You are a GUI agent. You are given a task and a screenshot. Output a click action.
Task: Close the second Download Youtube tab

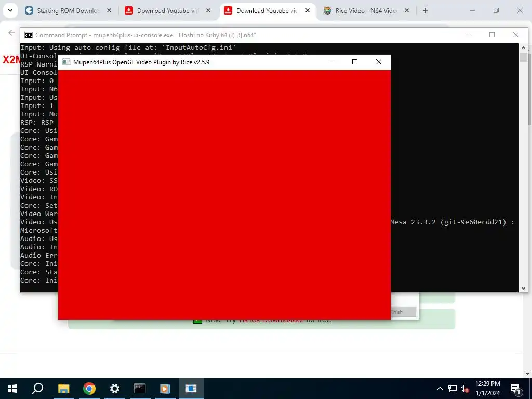208,10
